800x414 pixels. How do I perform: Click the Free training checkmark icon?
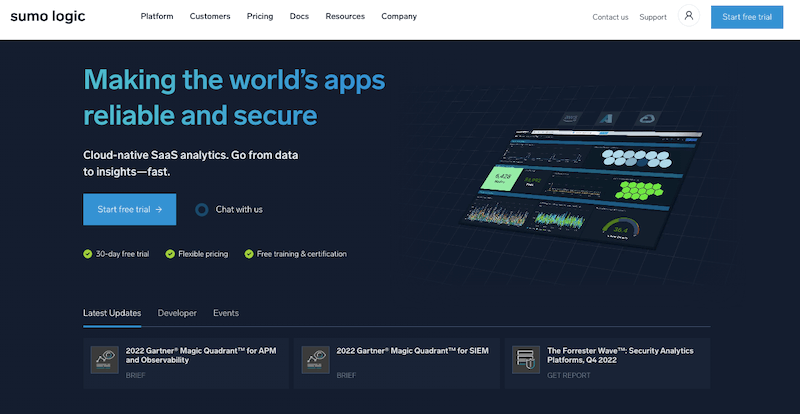[x=249, y=254]
